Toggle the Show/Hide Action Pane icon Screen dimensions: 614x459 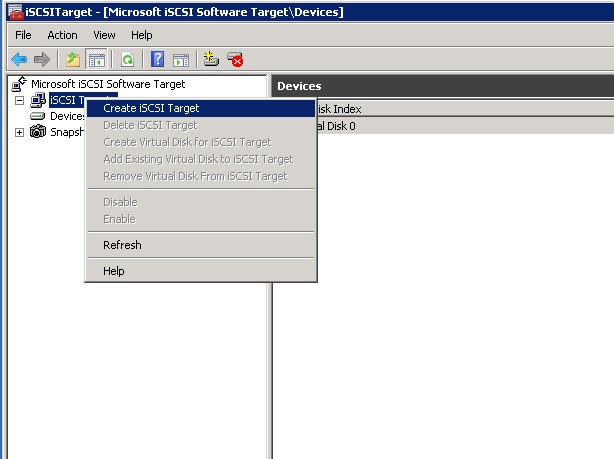180,60
